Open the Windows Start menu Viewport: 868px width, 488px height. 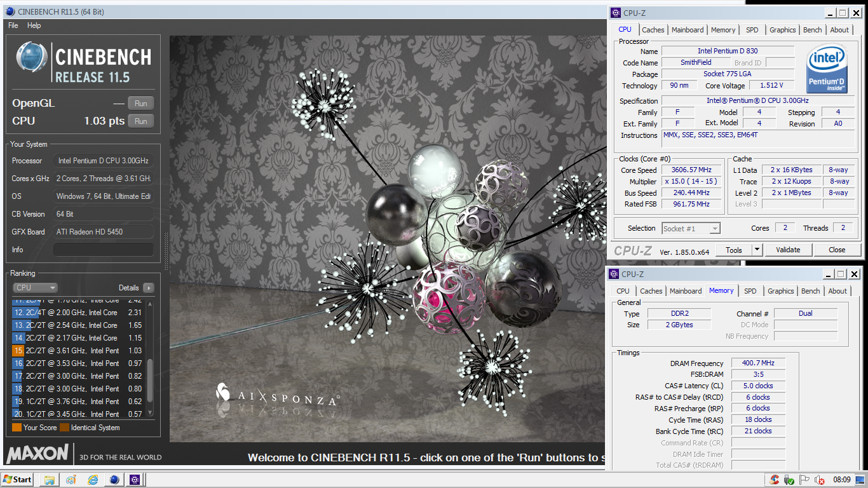pos(18,480)
